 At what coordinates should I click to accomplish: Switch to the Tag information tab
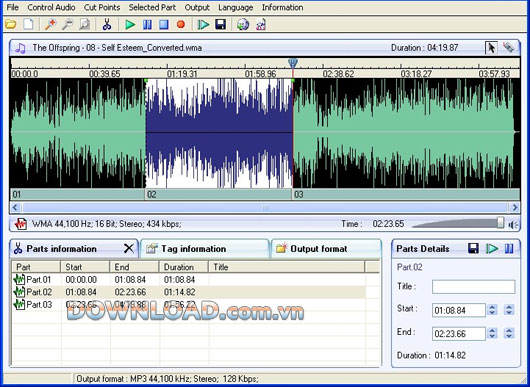(x=205, y=249)
